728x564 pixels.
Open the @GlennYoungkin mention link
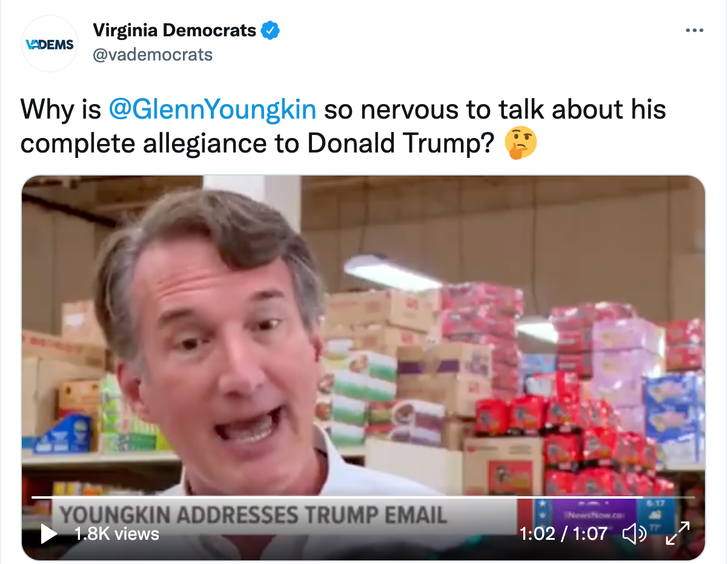click(x=212, y=110)
